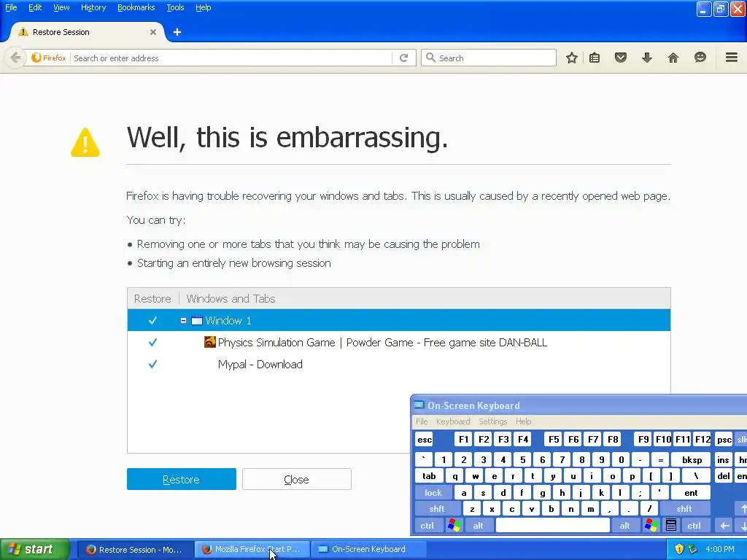Toggle left alt key on On-Screen Keyboard
Screen dimensions: 747x560
pyautogui.click(x=478, y=525)
